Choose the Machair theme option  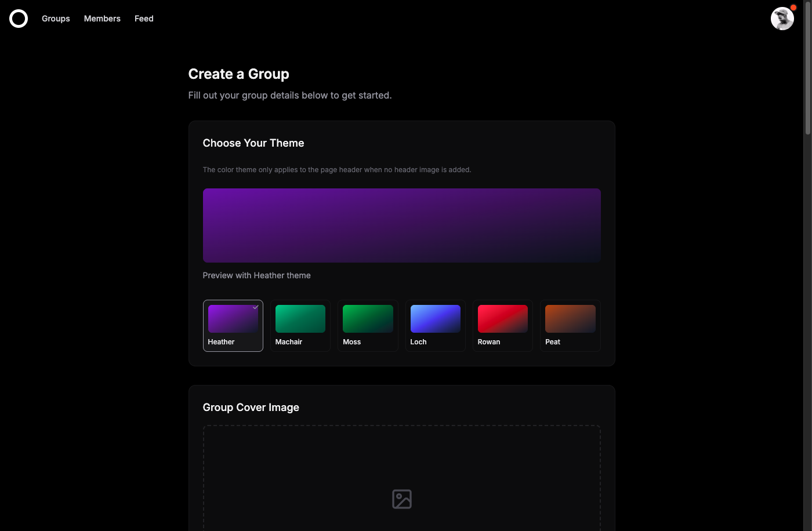pyautogui.click(x=300, y=326)
